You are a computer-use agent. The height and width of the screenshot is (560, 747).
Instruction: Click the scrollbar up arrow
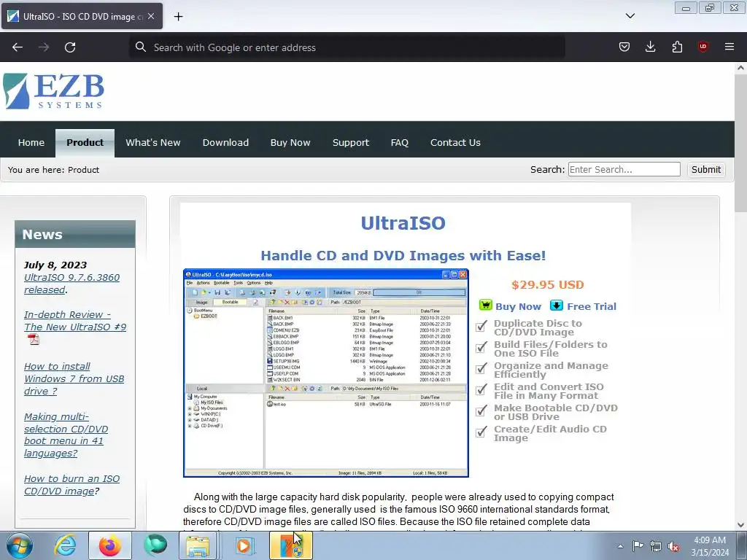pos(740,68)
